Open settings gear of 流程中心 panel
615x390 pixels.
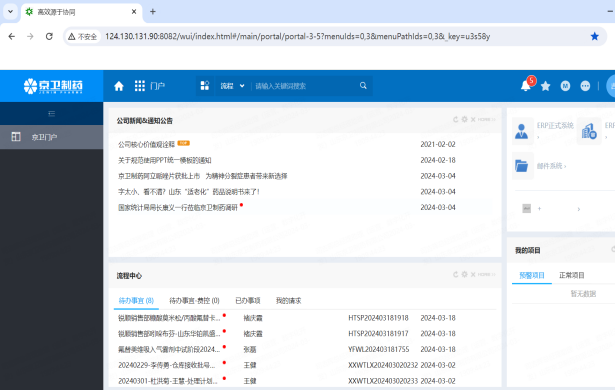click(x=464, y=274)
